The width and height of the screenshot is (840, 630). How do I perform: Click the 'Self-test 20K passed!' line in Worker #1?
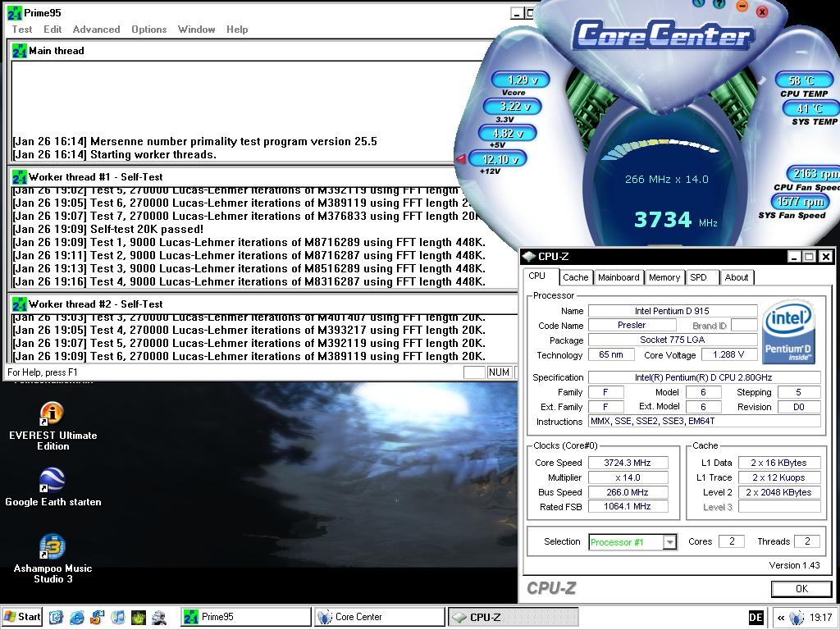click(x=108, y=230)
